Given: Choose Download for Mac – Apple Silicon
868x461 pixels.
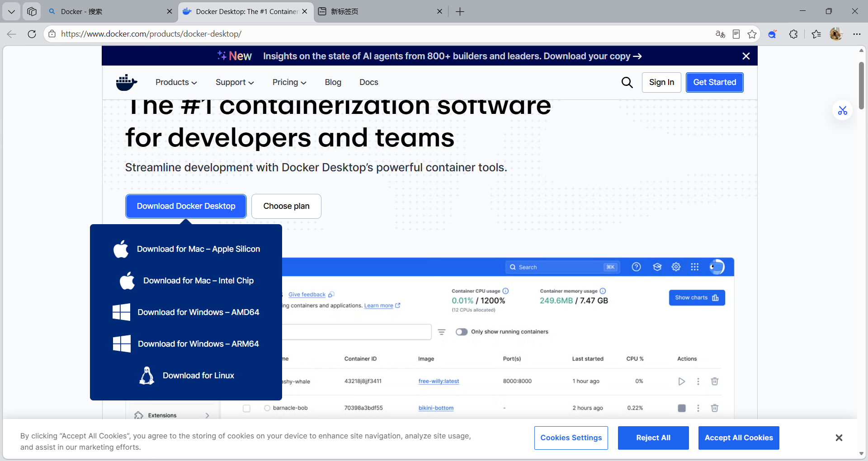Looking at the screenshot, I should tap(186, 249).
